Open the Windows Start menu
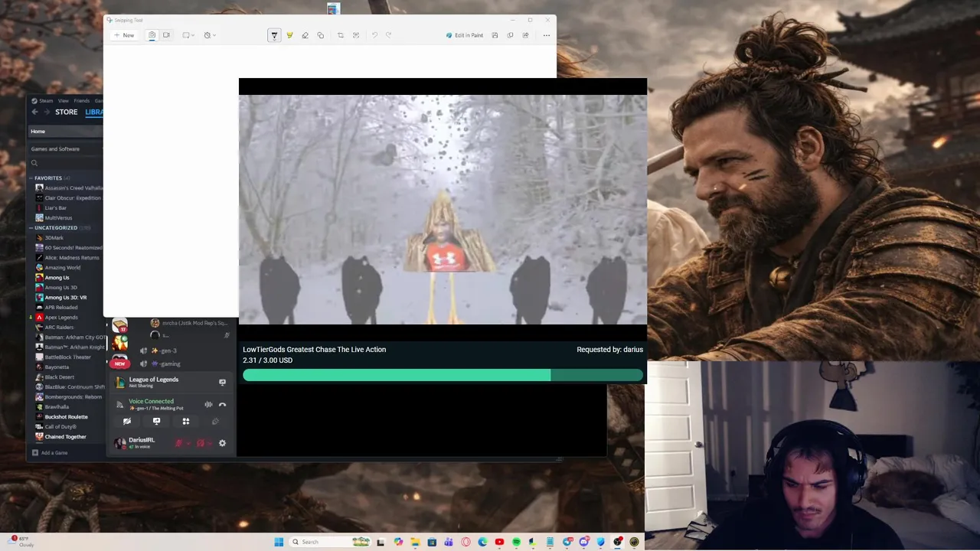The image size is (980, 551). tap(279, 542)
